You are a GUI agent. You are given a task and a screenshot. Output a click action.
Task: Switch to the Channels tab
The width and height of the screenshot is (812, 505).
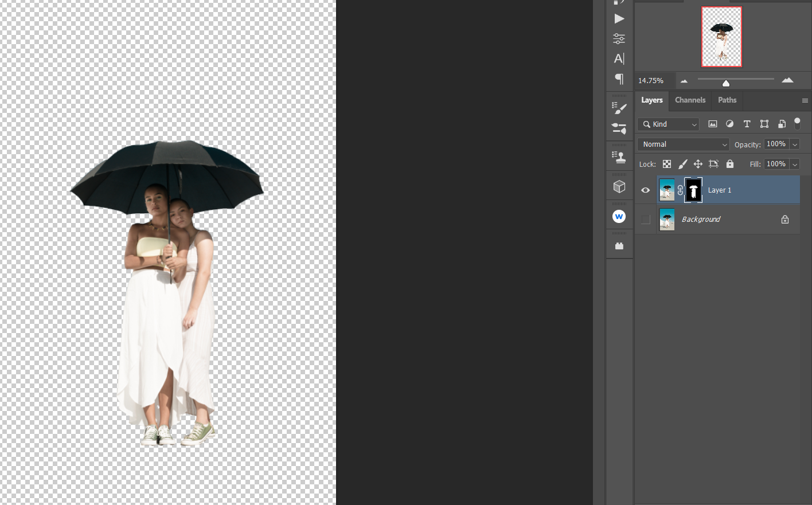690,100
